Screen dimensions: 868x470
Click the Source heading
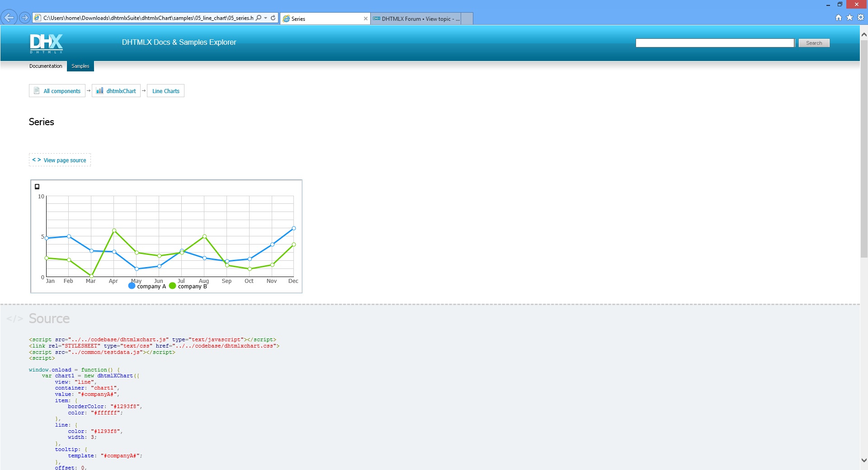point(49,319)
